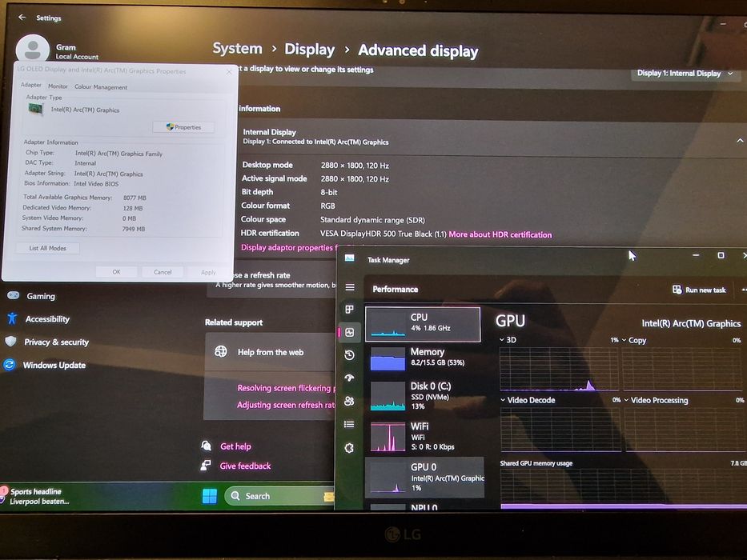Screen dimensions: 747x560
Task: Go back using the Settings back arrow
Action: (22, 17)
